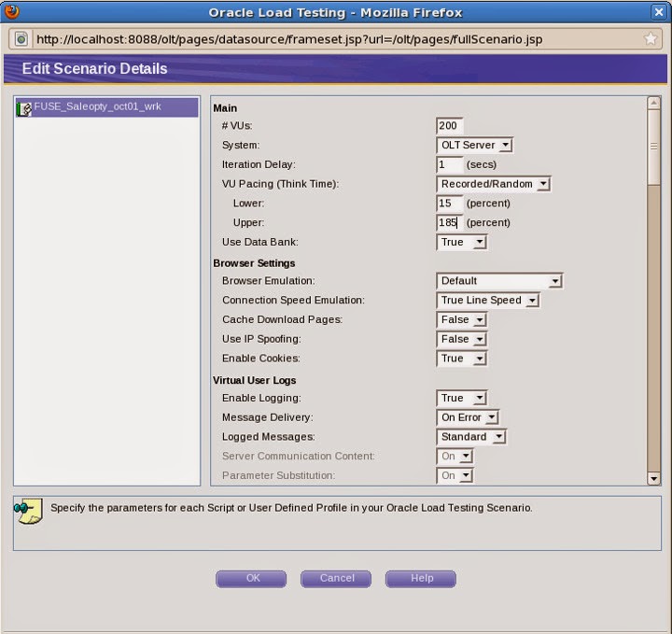This screenshot has width=672, height=634.
Task: Click the Iteration Delay field
Action: coord(449,164)
